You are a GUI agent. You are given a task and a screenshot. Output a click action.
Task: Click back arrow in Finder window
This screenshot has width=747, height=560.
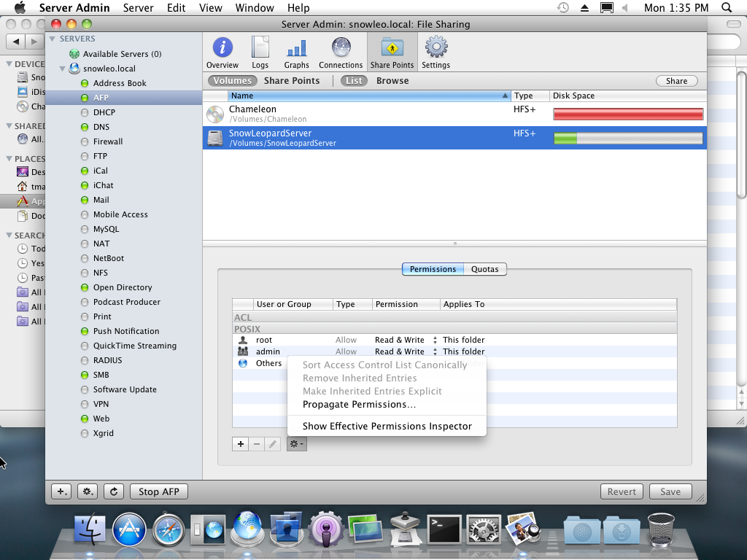16,42
